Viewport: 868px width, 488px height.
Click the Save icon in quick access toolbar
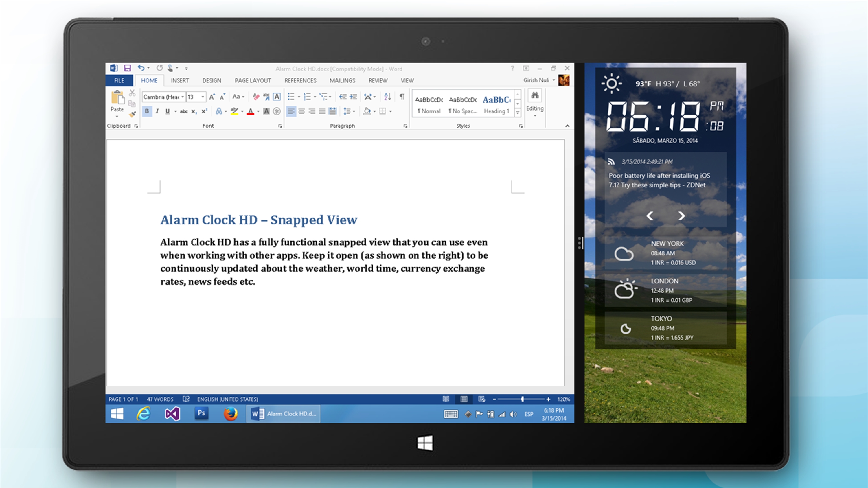point(127,68)
